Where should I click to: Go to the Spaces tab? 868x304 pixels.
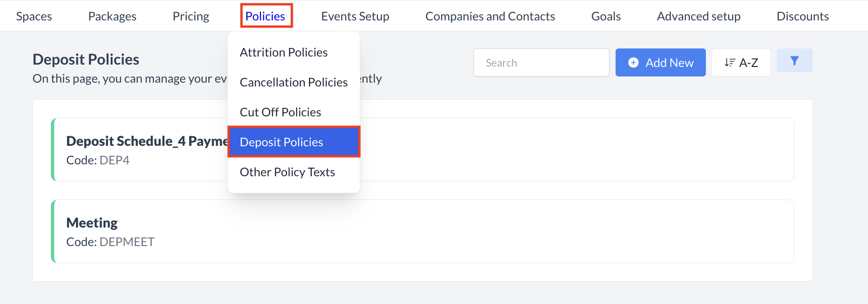click(34, 16)
